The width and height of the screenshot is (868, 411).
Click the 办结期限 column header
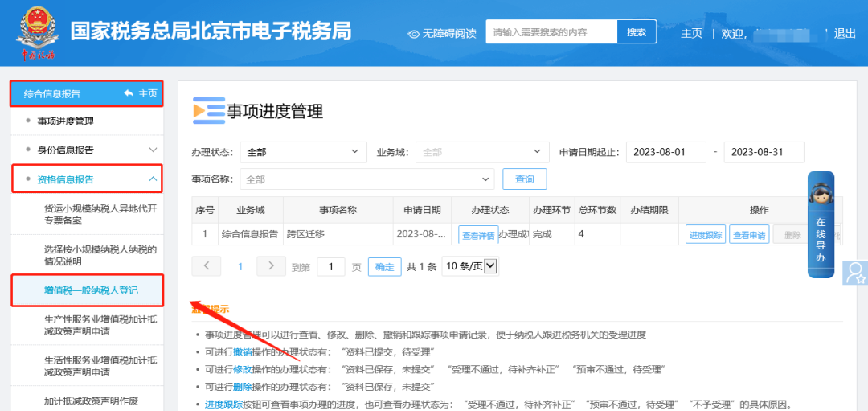click(x=649, y=210)
